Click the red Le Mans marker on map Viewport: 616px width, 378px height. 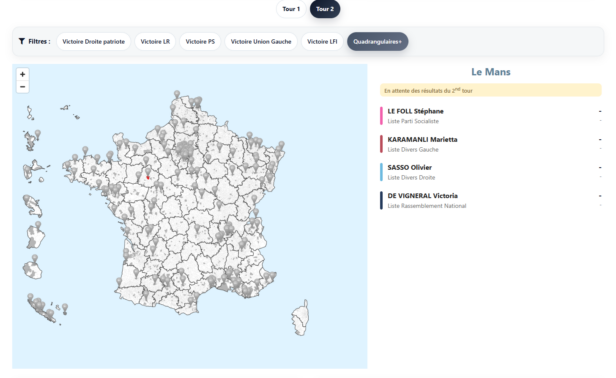point(148,178)
